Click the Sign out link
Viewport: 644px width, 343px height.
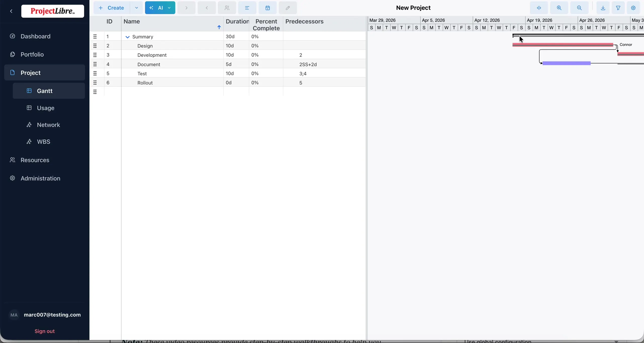tap(45, 331)
